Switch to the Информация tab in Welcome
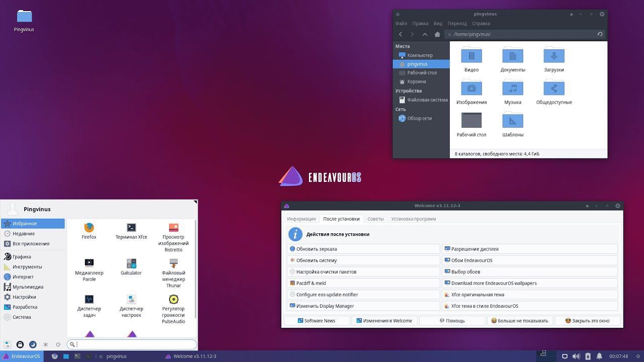644x362 pixels. tap(301, 219)
